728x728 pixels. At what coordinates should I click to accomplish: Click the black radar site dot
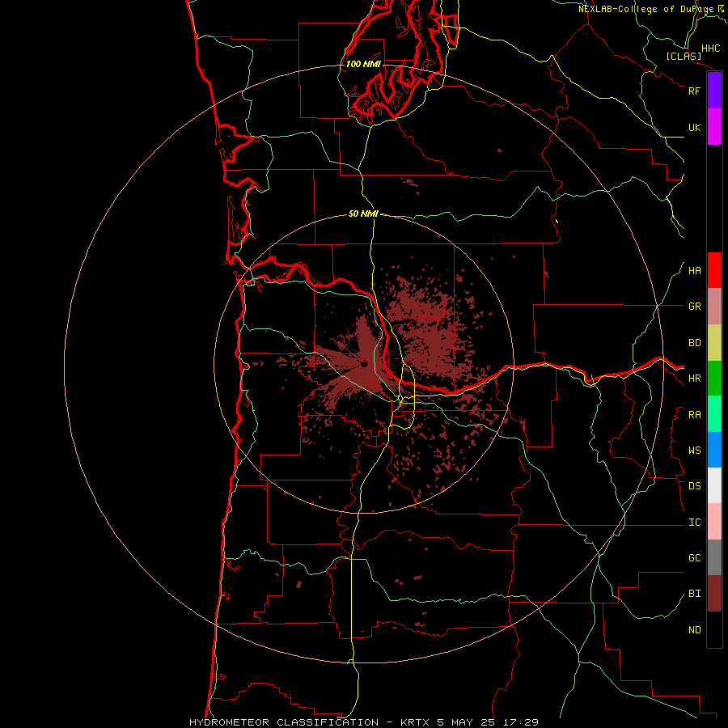(363, 365)
